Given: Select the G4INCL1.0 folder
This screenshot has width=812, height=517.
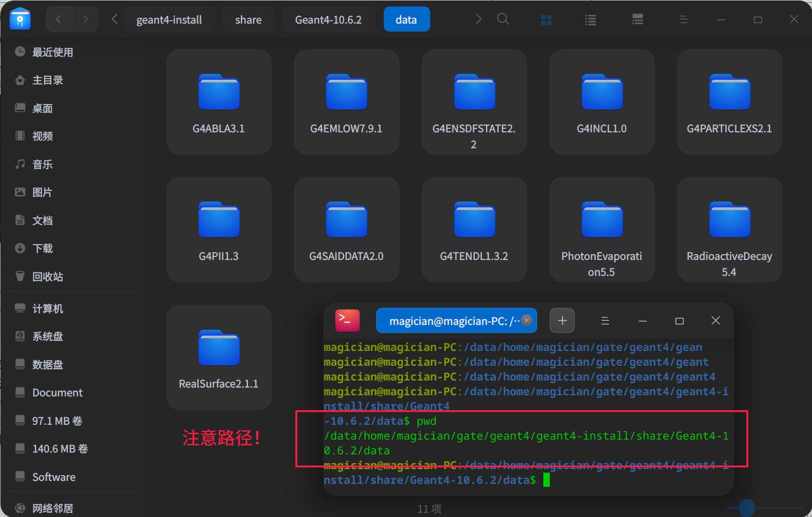Looking at the screenshot, I should pyautogui.click(x=602, y=102).
